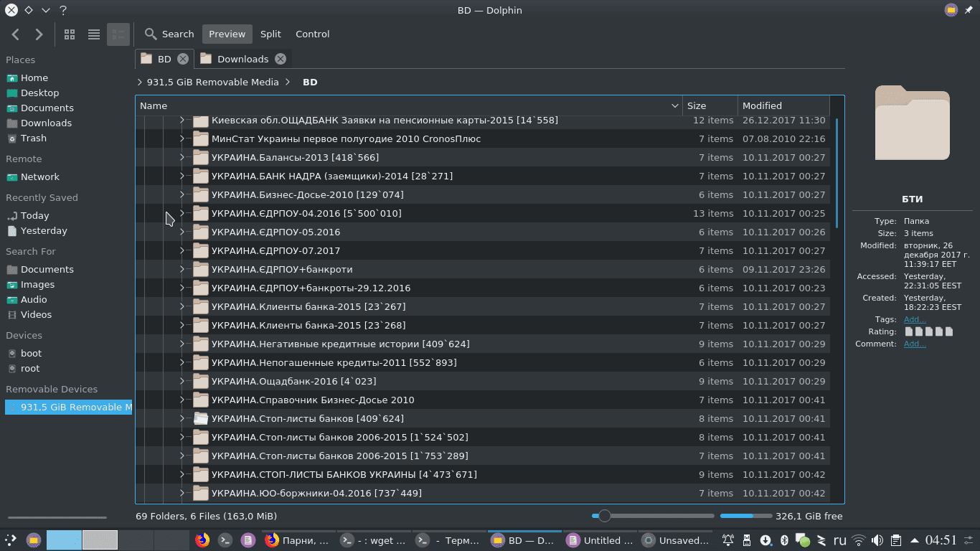Search for Audio in sidebar
This screenshot has width=980, height=551.
click(x=34, y=299)
